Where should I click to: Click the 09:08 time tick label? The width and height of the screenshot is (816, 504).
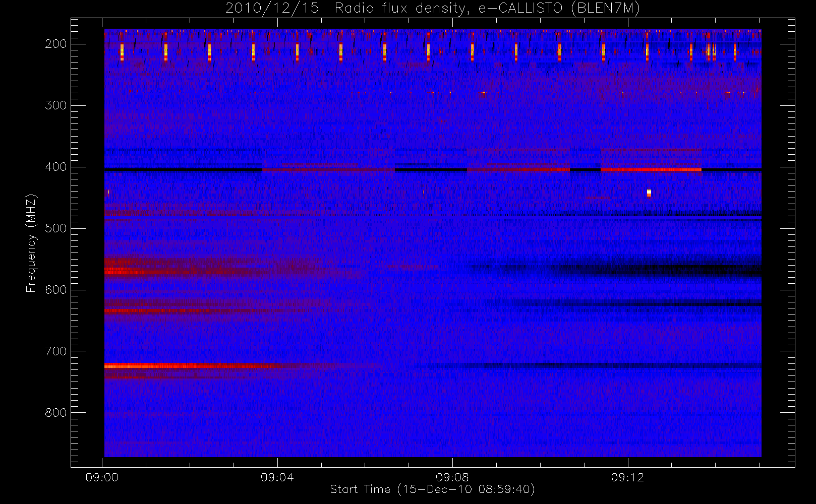(x=452, y=477)
